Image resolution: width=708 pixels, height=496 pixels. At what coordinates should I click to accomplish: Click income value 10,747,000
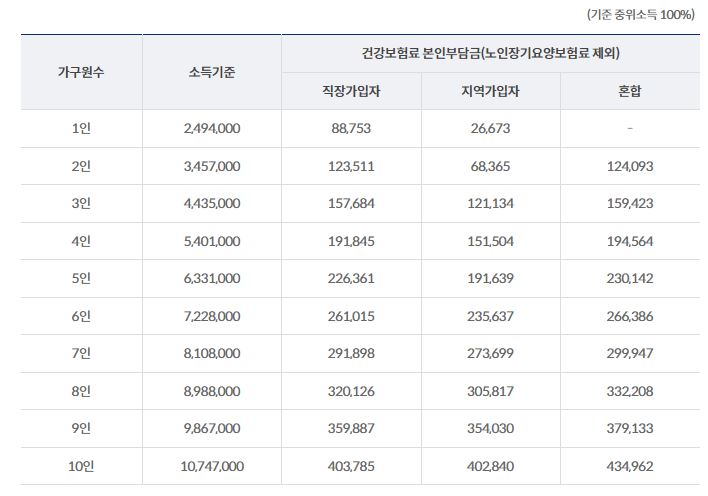(212, 466)
